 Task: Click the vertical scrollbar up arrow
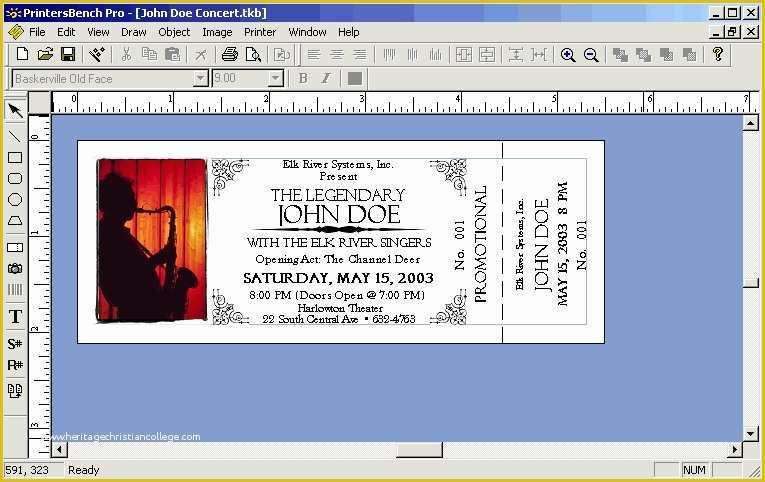tap(750, 123)
